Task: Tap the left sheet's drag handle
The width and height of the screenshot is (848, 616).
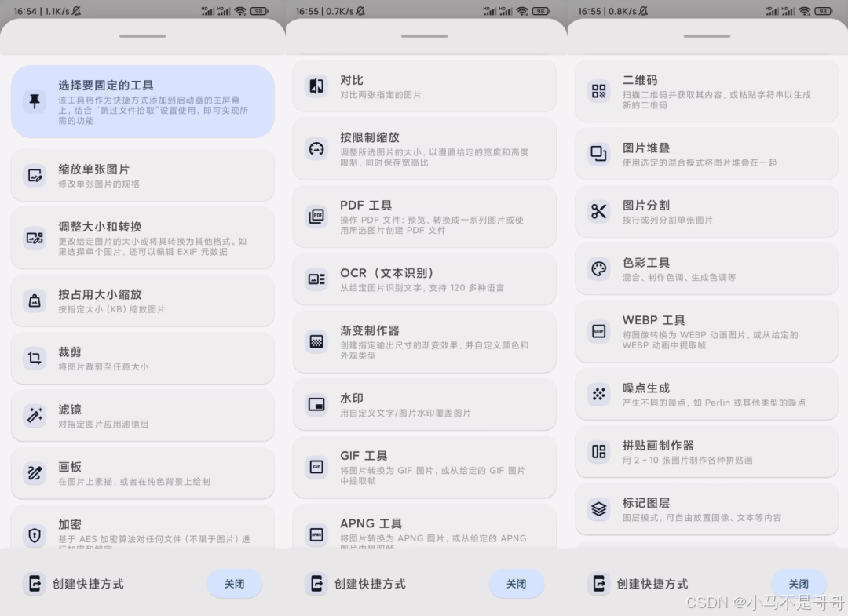Action: coord(142,36)
